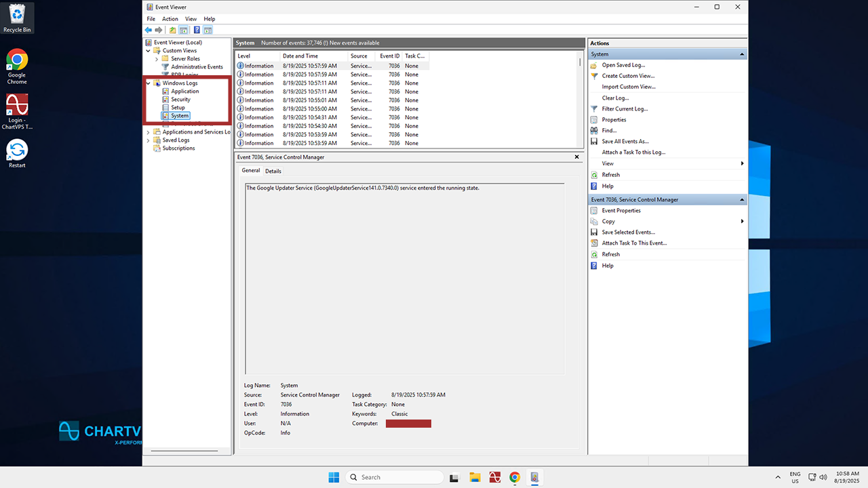This screenshot has height=488, width=868.
Task: Select the Application log under Windows Logs
Action: (x=184, y=91)
